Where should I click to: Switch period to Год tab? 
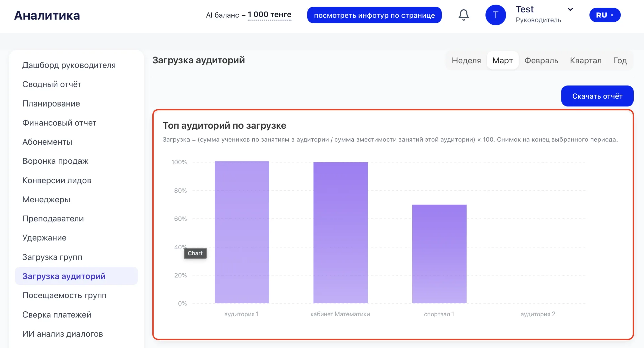coord(620,60)
